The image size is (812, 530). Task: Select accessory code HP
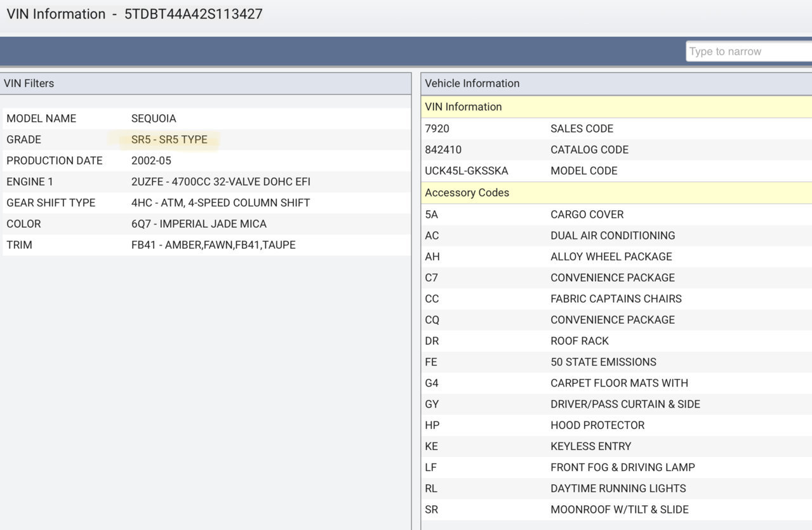tap(432, 424)
